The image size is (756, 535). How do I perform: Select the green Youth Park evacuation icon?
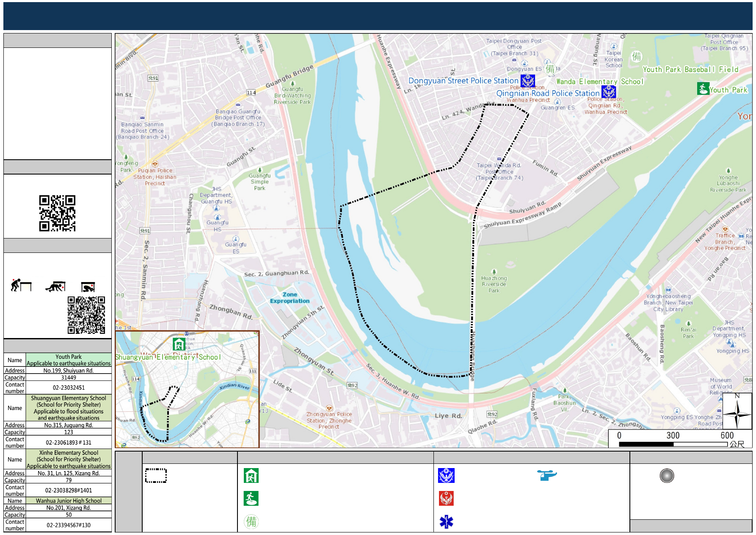703,89
